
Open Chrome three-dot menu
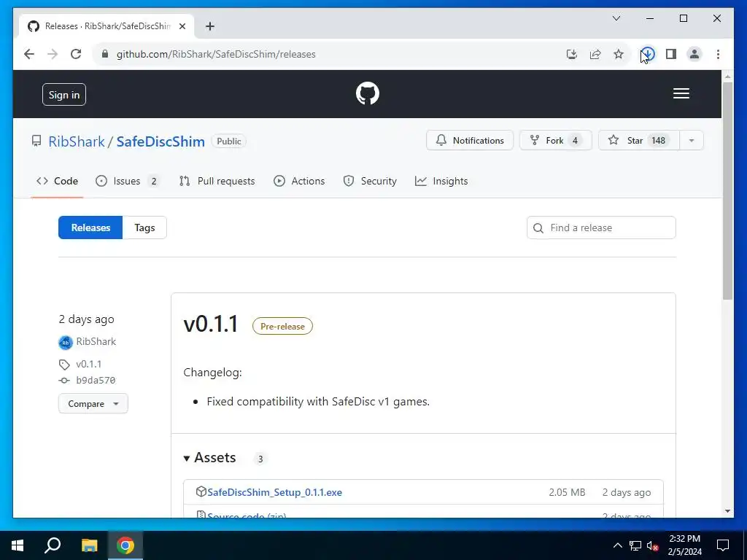(718, 54)
